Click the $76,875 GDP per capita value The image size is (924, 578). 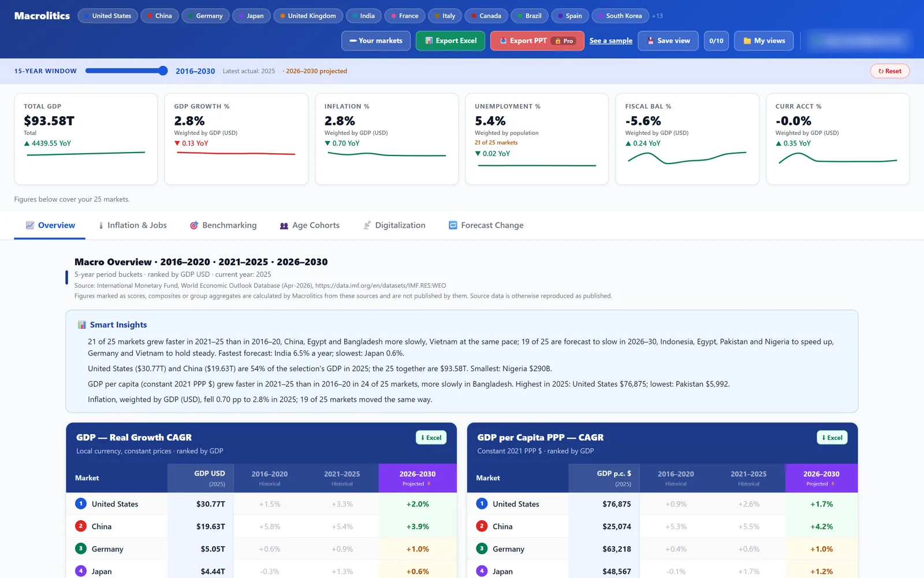pyautogui.click(x=617, y=504)
